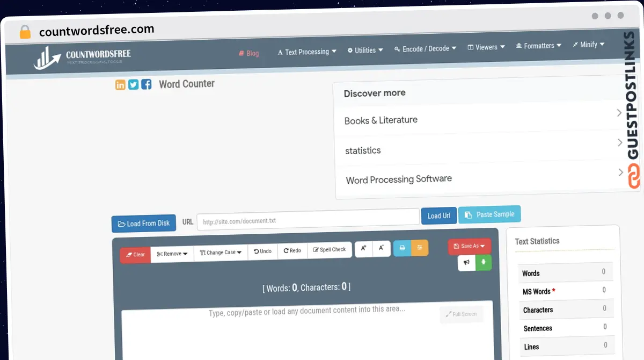Click the speaker read-aloud icon

(466, 263)
